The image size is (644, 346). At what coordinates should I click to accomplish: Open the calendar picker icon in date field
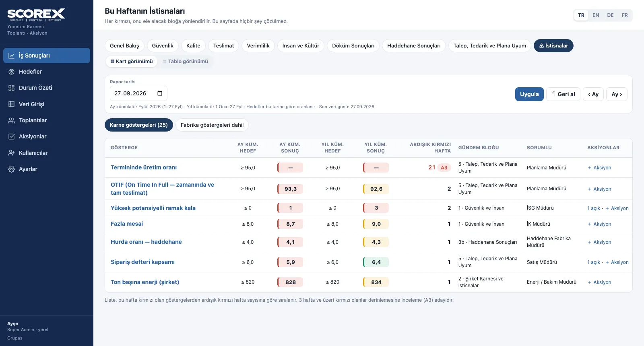coord(160,93)
